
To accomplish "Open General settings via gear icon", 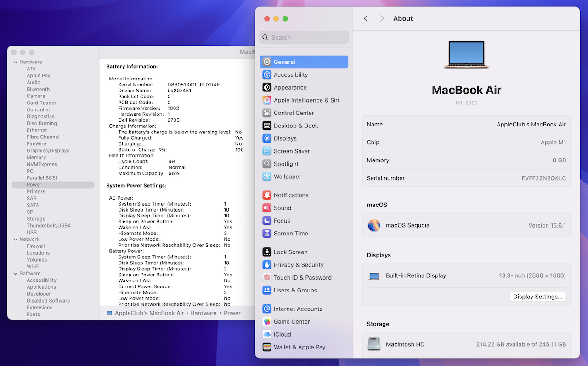I will [267, 62].
